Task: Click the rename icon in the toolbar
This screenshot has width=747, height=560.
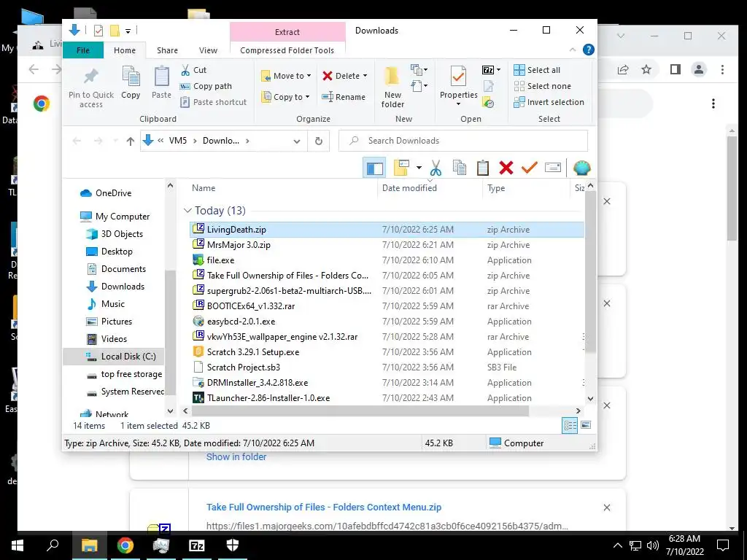Action: (553, 168)
